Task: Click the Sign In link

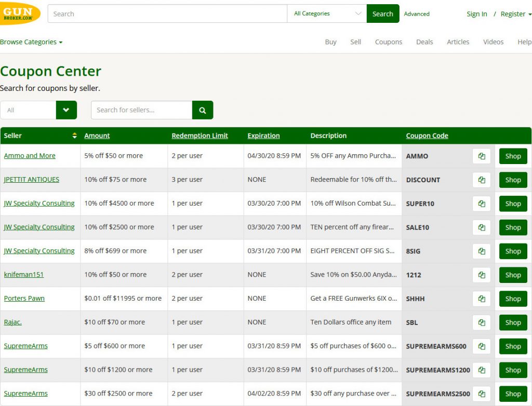Action: 477,14
